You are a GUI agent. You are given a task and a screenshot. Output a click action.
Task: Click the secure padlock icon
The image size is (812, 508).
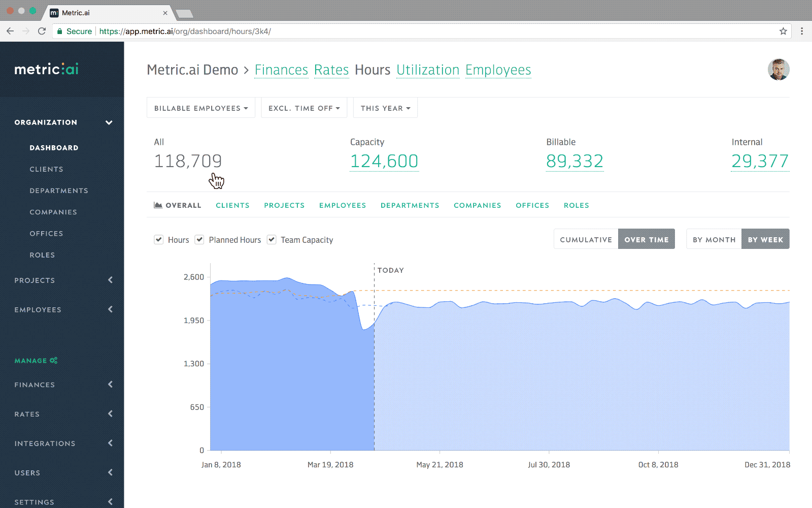pyautogui.click(x=59, y=31)
